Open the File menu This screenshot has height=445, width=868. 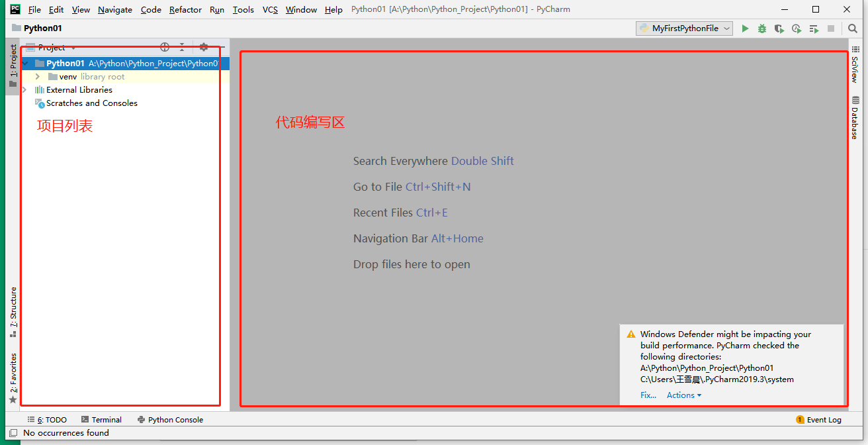[34, 9]
